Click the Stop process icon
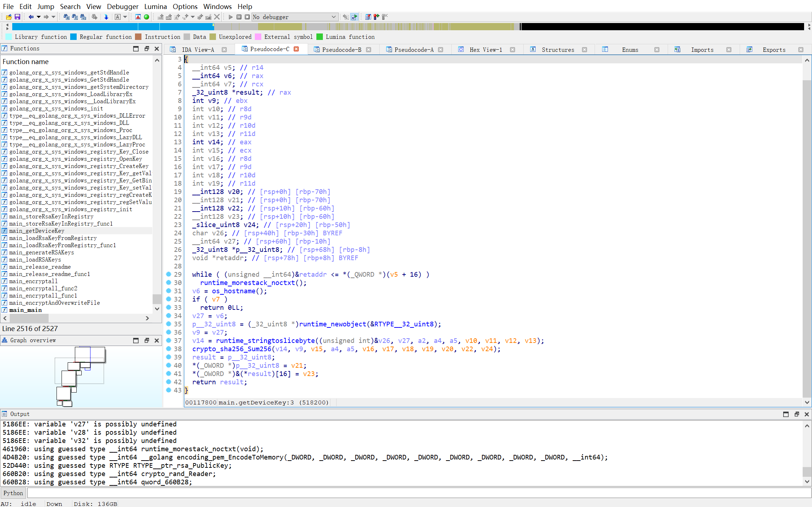 (x=247, y=17)
